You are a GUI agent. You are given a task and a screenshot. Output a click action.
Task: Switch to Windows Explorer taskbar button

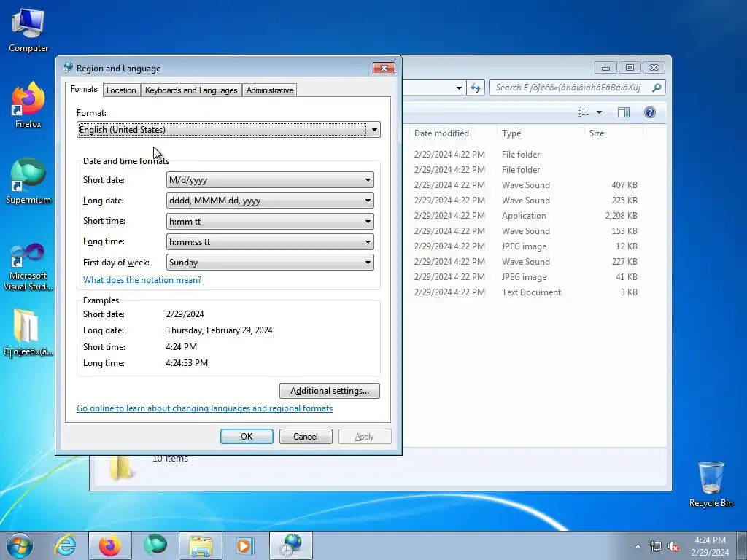201,545
